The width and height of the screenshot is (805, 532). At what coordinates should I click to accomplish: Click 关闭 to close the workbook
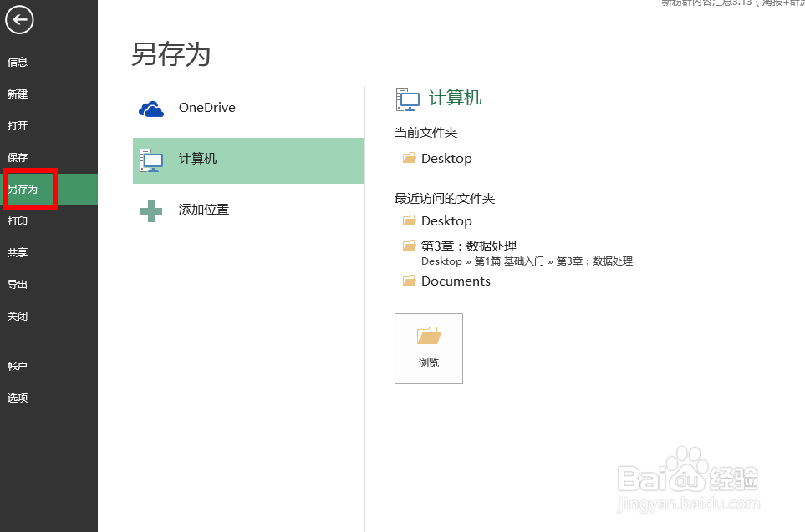(x=18, y=316)
